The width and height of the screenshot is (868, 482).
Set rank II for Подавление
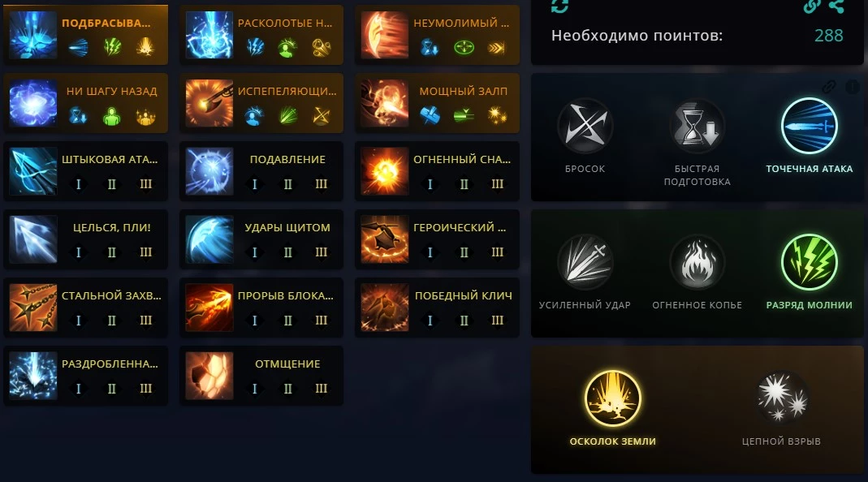pyautogui.click(x=288, y=184)
